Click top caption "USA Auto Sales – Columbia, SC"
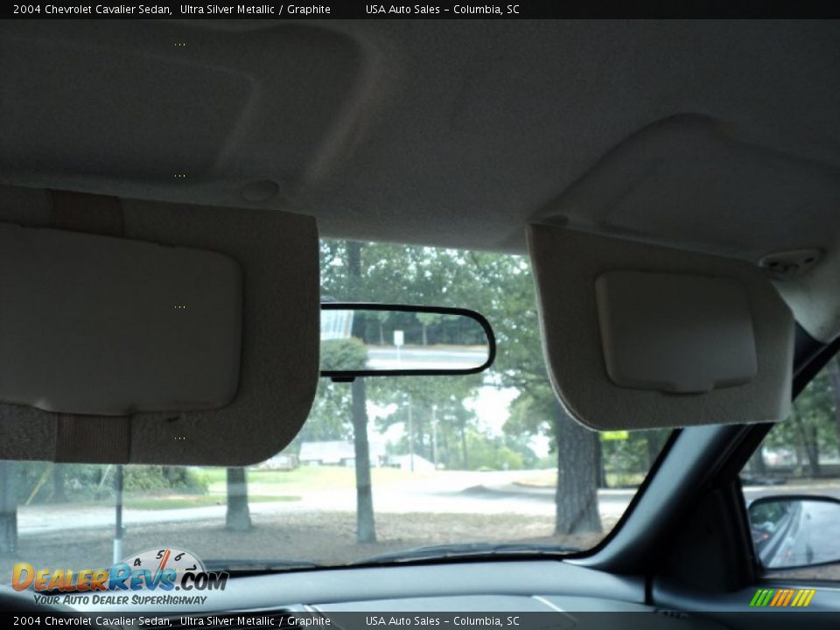The image size is (840, 630). (443, 9)
